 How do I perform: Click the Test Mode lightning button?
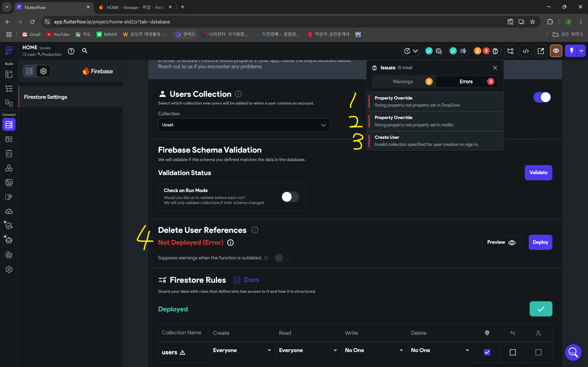pyautogui.click(x=572, y=51)
